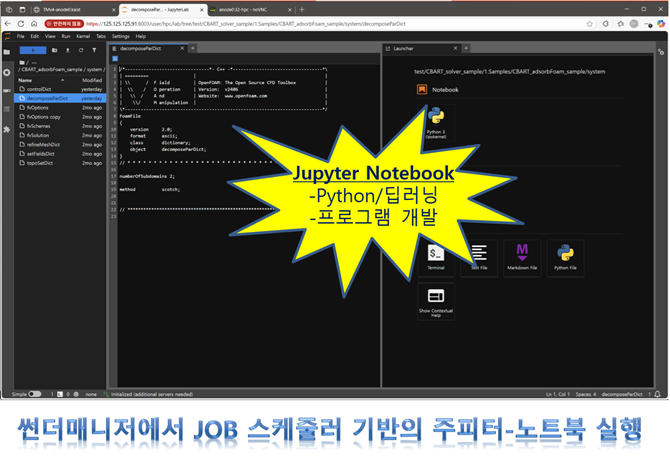
Task: Open the Running Terminals and Kernels sidebar icon
Action: (x=7, y=72)
